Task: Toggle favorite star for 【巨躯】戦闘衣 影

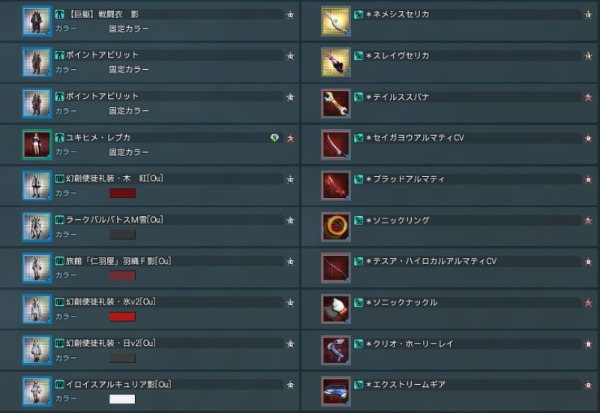Action: (x=290, y=15)
